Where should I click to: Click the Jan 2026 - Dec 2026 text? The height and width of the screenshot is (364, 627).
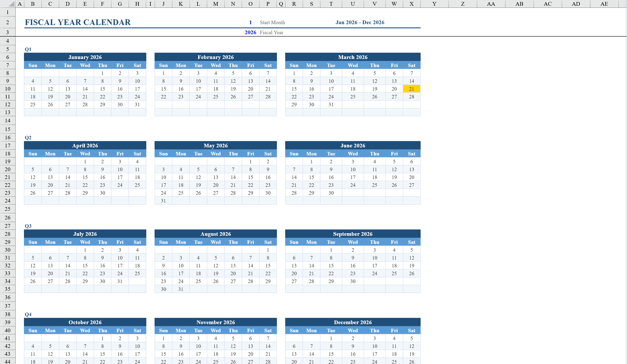[x=360, y=22]
